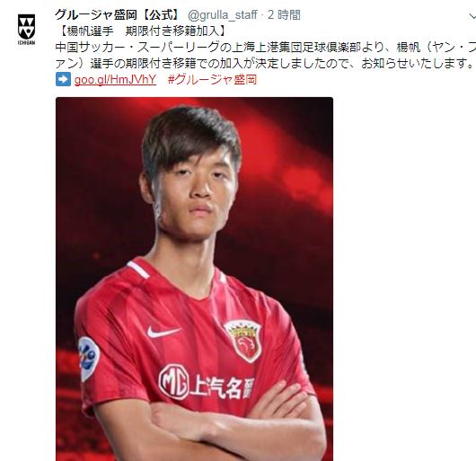Click the blue right-arrow emoji icon
The image size is (476, 461).
(x=63, y=79)
